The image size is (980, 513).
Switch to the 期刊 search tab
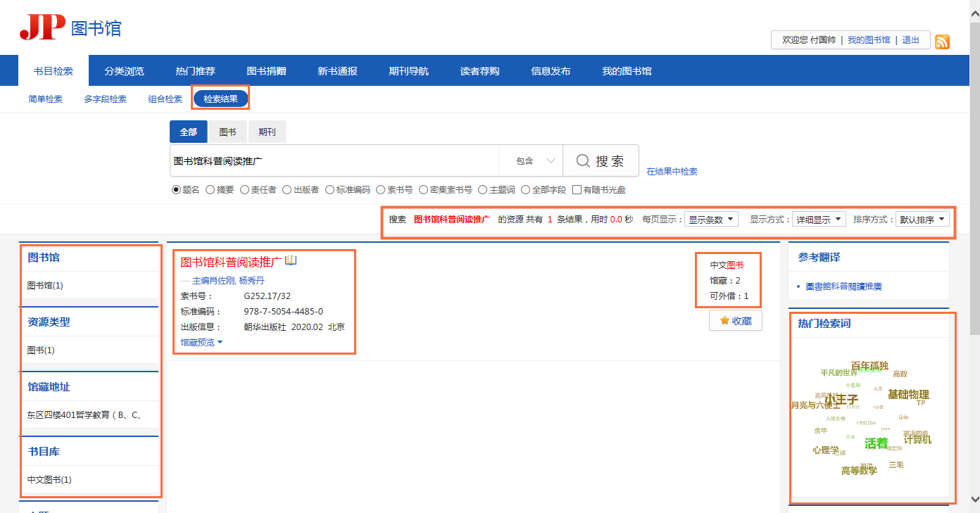(x=267, y=132)
